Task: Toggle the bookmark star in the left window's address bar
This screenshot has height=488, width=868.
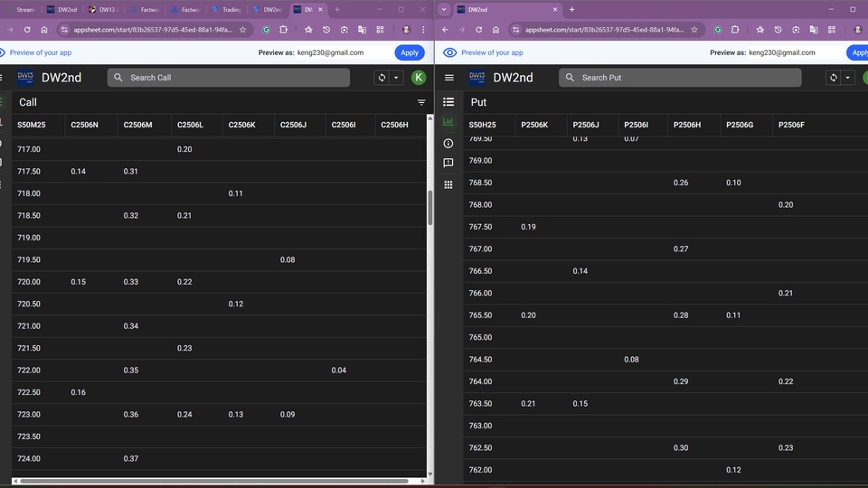Action: tap(242, 30)
